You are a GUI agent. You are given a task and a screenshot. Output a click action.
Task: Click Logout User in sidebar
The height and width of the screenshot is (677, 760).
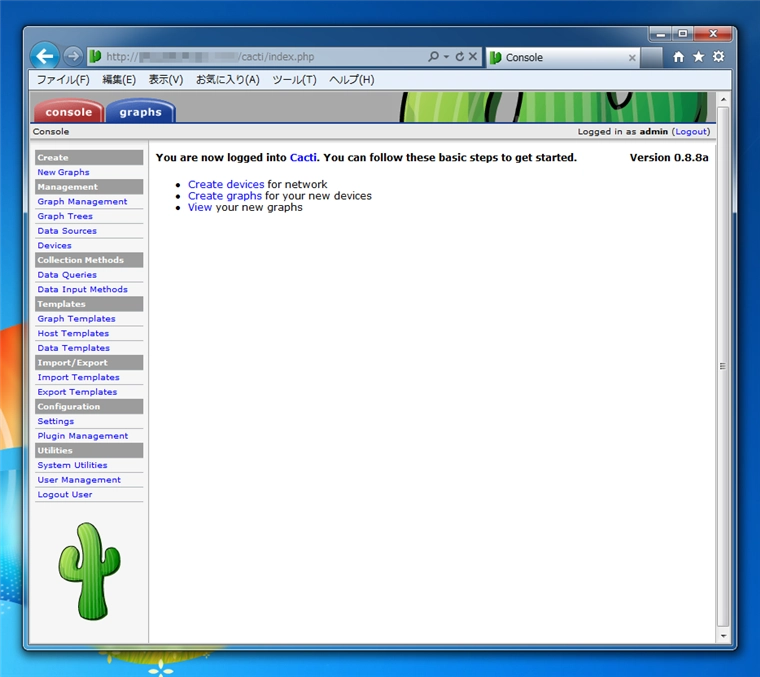(65, 494)
